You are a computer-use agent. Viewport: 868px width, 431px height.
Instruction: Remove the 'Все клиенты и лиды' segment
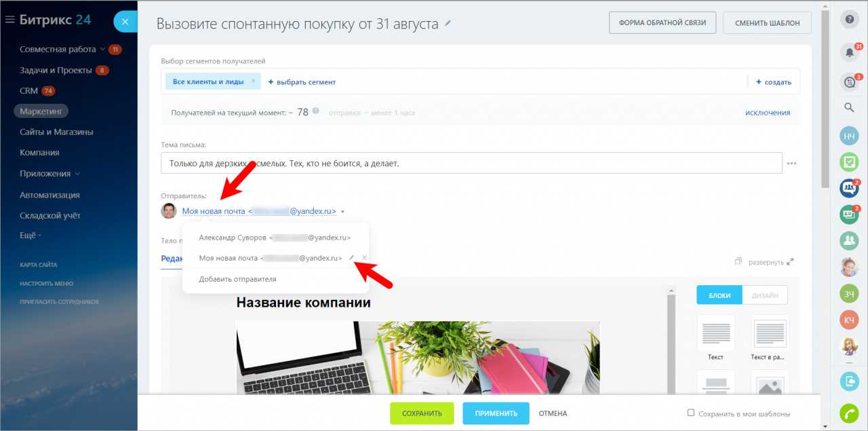click(x=253, y=81)
